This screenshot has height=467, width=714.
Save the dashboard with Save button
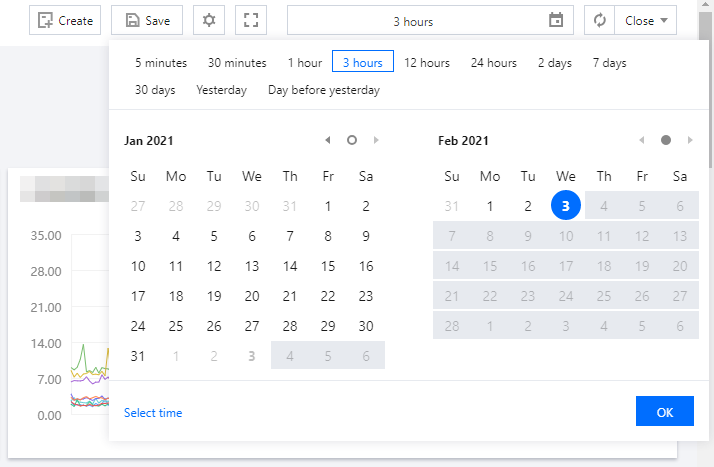[146, 20]
